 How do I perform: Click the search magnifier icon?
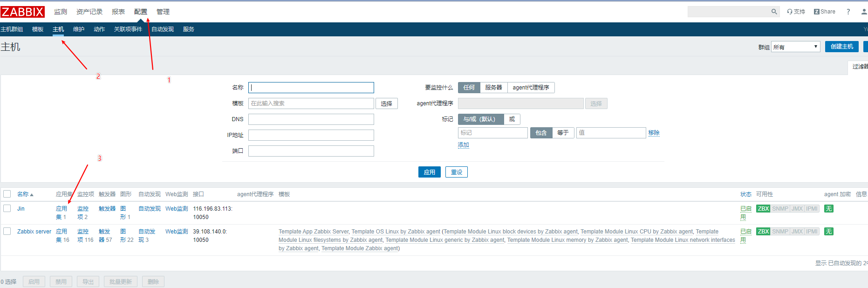(774, 12)
